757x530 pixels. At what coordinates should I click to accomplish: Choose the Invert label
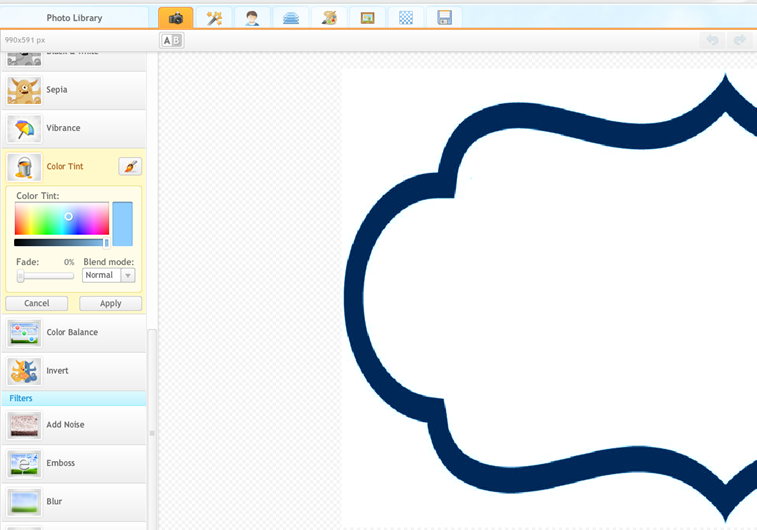click(x=57, y=371)
